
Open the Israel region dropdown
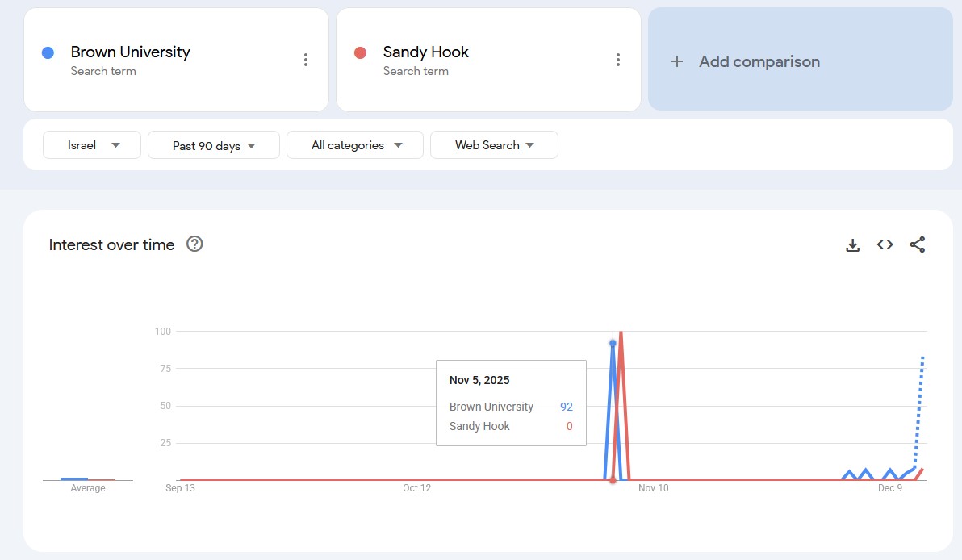92,145
